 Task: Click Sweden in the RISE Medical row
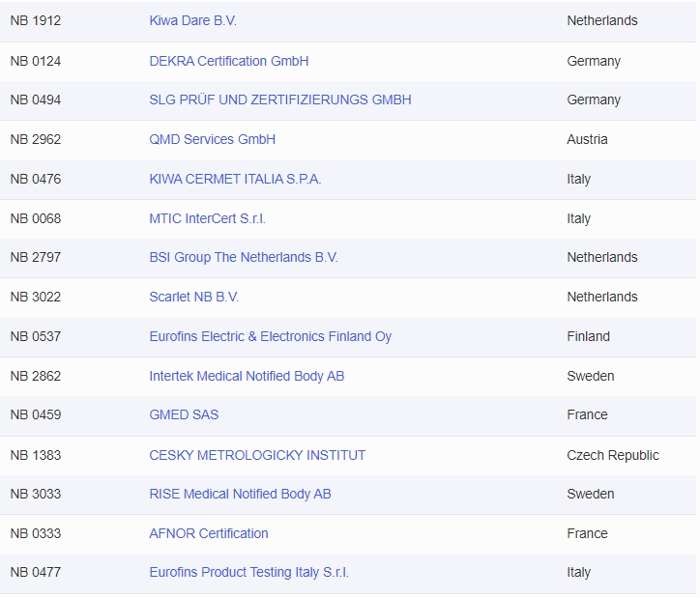(591, 494)
